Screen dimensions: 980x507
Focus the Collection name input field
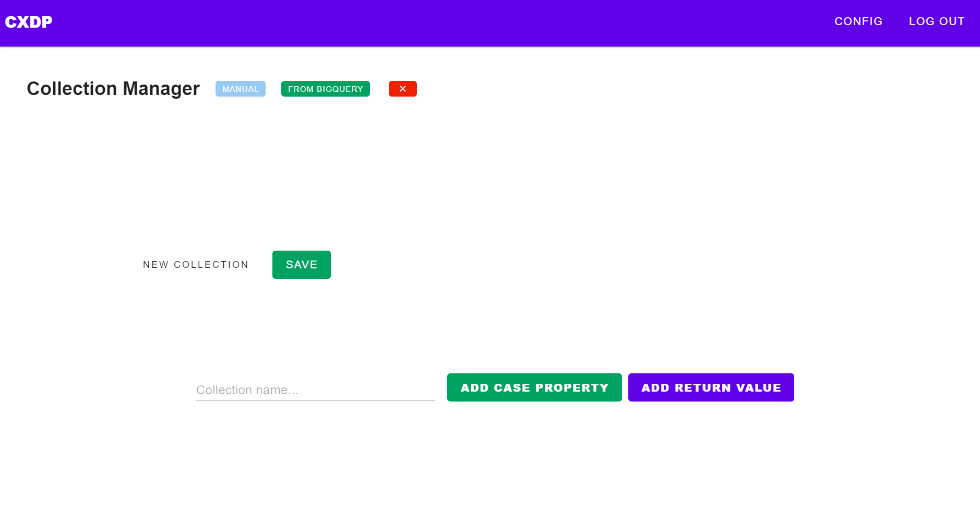coord(315,390)
